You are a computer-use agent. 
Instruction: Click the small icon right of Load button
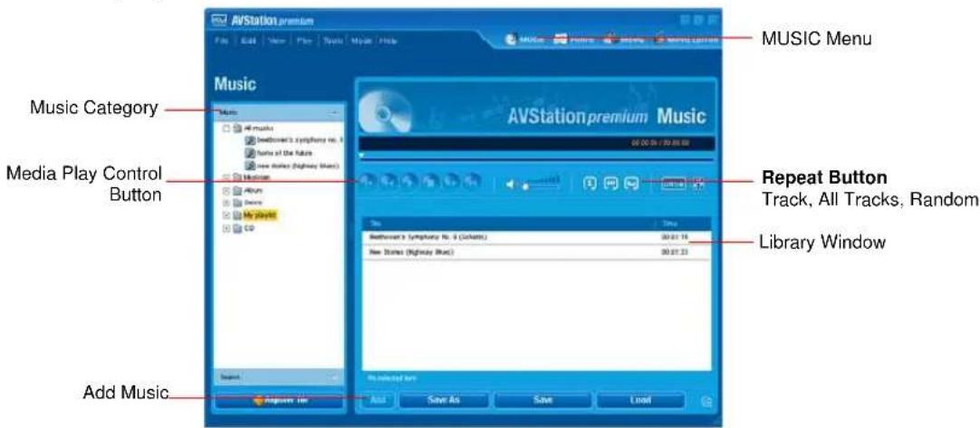pyautogui.click(x=706, y=401)
